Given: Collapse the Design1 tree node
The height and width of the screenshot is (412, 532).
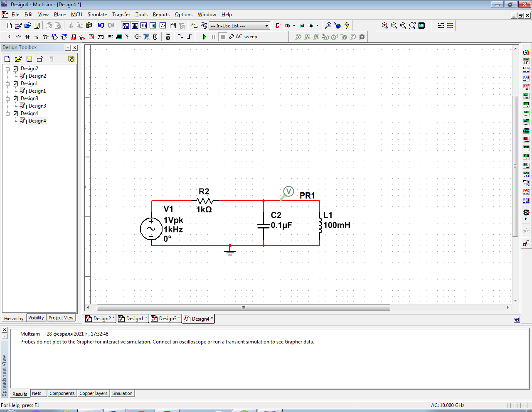Looking at the screenshot, I should click(x=7, y=83).
